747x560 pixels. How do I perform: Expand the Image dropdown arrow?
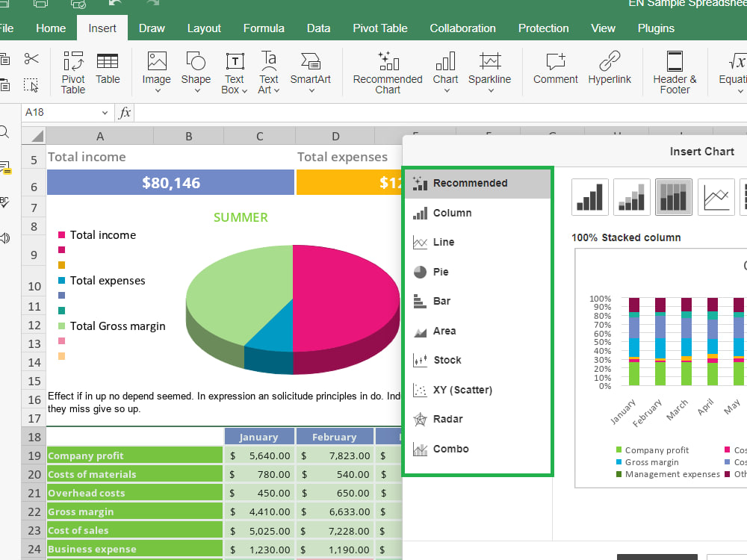(x=158, y=90)
